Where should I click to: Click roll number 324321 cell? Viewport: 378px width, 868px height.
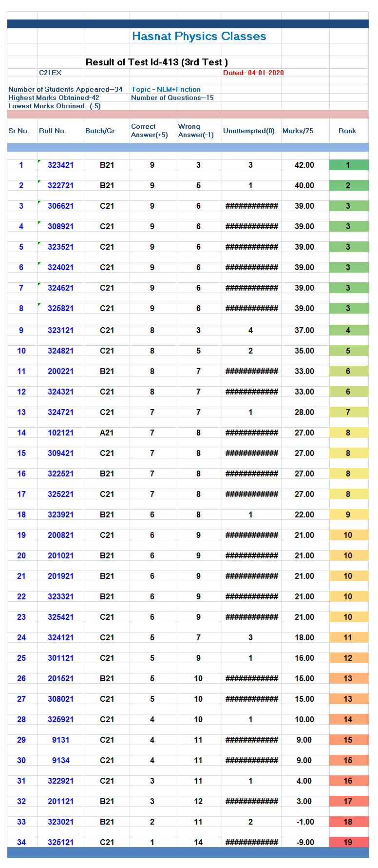coord(61,392)
